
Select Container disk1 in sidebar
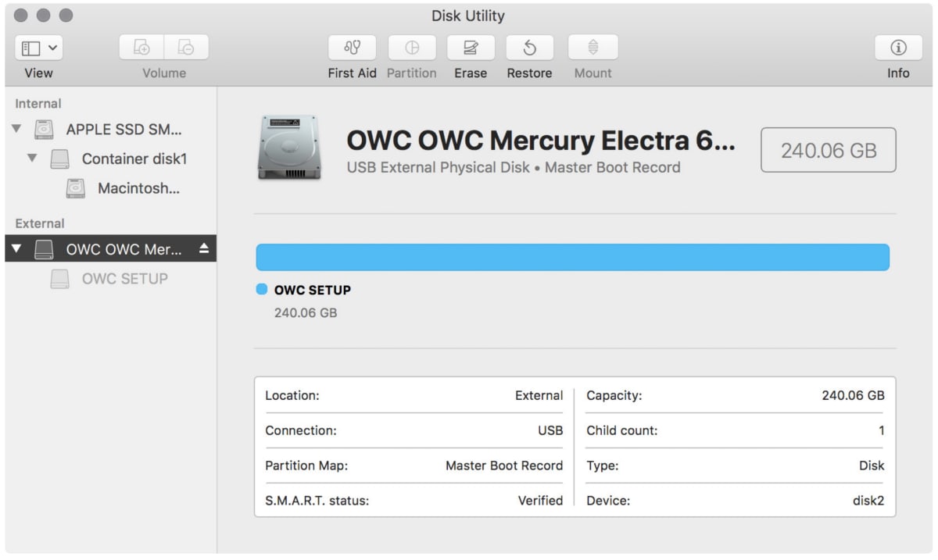coord(134,159)
